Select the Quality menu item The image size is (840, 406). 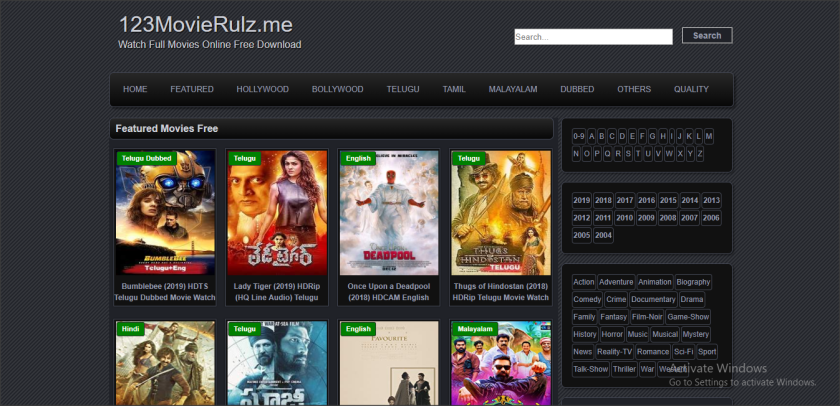(691, 89)
